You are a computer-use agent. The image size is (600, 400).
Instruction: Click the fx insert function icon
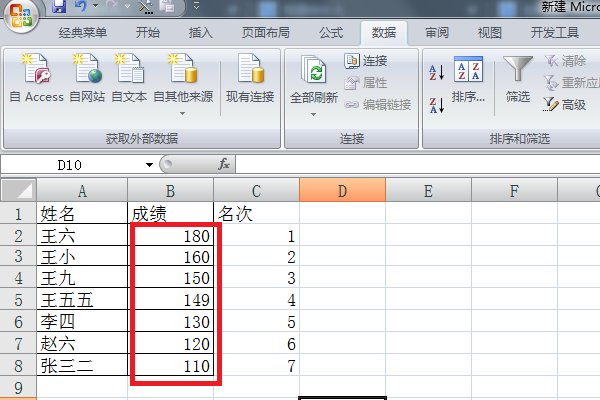224,165
